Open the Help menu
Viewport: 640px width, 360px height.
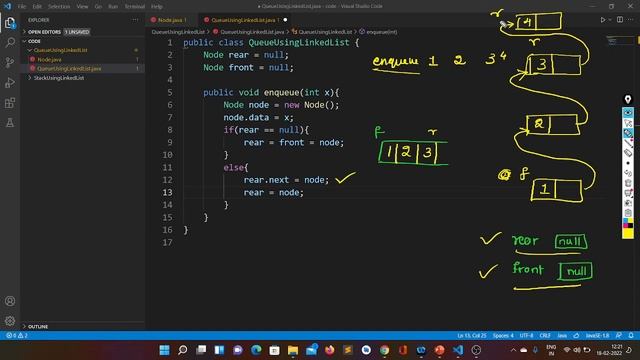(157, 7)
